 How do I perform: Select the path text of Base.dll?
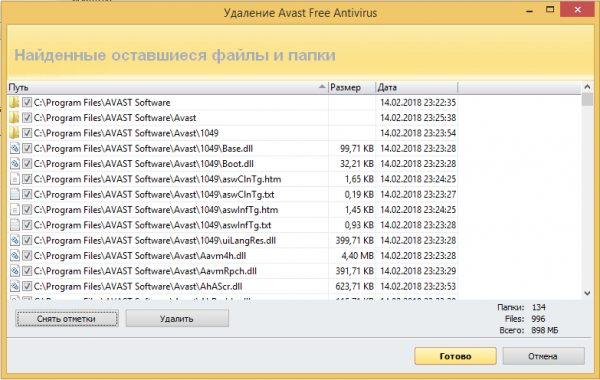pos(143,148)
